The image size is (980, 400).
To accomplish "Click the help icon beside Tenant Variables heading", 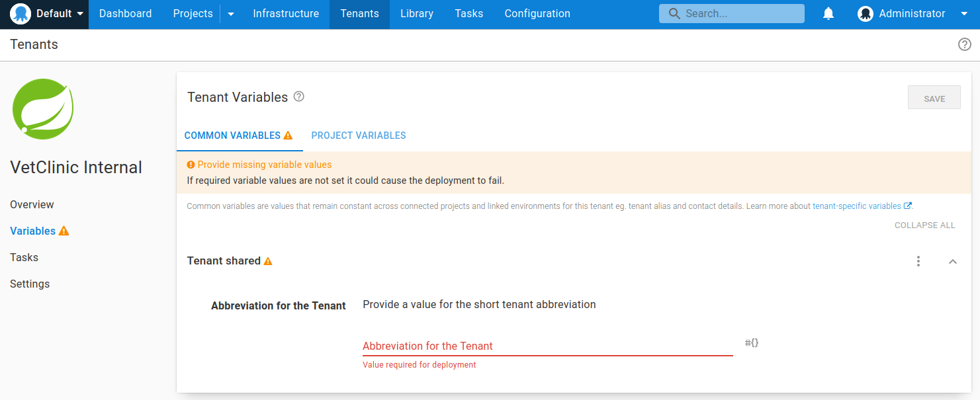I will pos(298,97).
